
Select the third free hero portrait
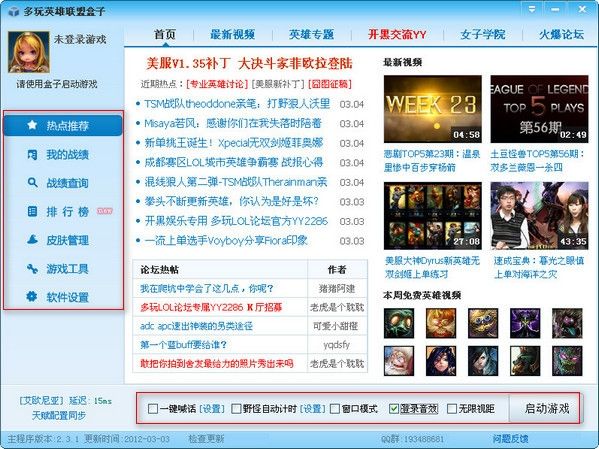(x=483, y=323)
